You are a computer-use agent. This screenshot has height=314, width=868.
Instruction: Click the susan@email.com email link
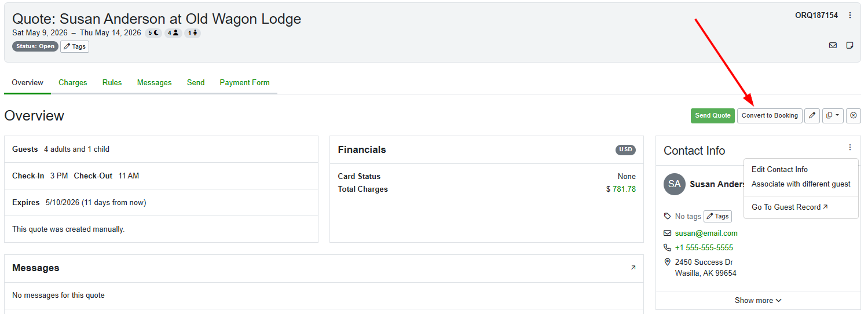pos(706,233)
